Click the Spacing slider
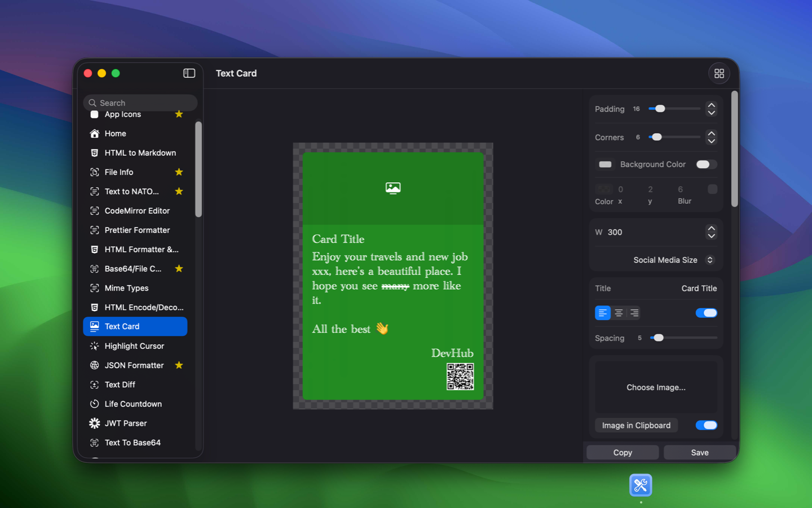Screen dimensions: 812x508 coord(683,338)
